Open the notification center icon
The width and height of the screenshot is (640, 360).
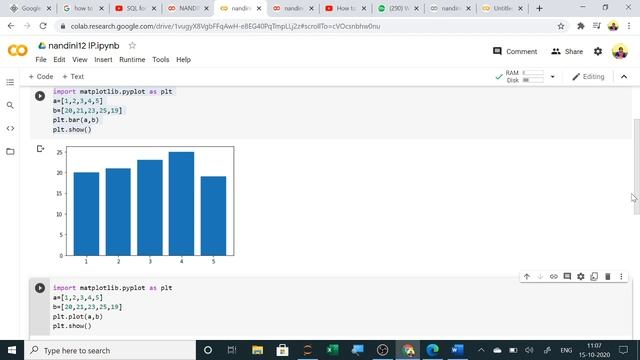point(623,350)
